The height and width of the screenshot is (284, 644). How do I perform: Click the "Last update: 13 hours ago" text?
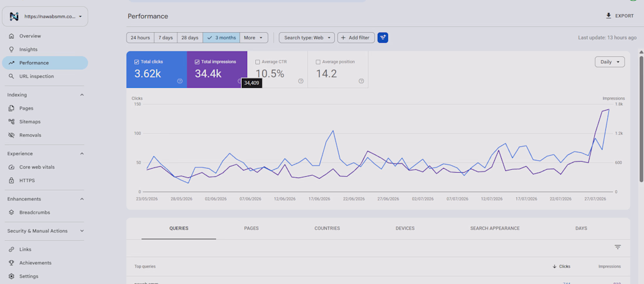click(608, 38)
